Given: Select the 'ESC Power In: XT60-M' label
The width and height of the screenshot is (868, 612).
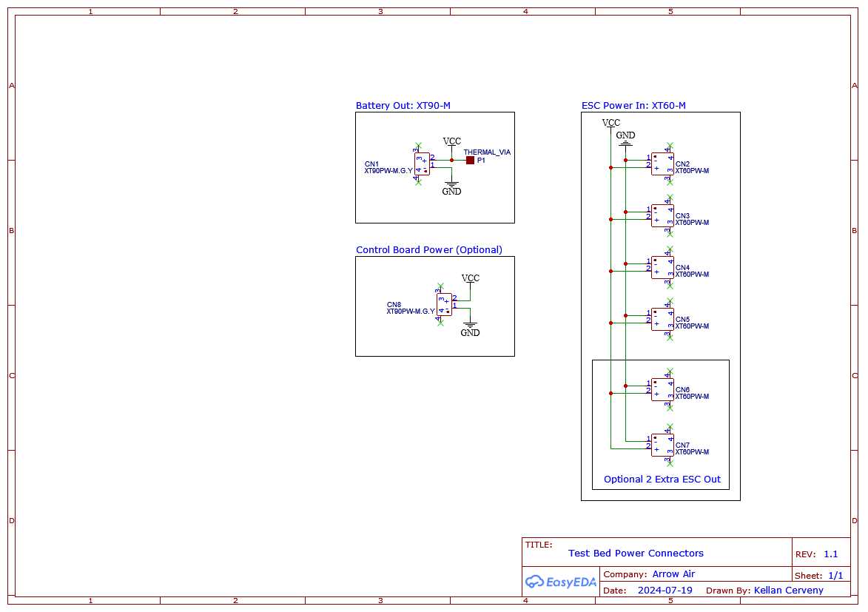Looking at the screenshot, I should [x=633, y=105].
